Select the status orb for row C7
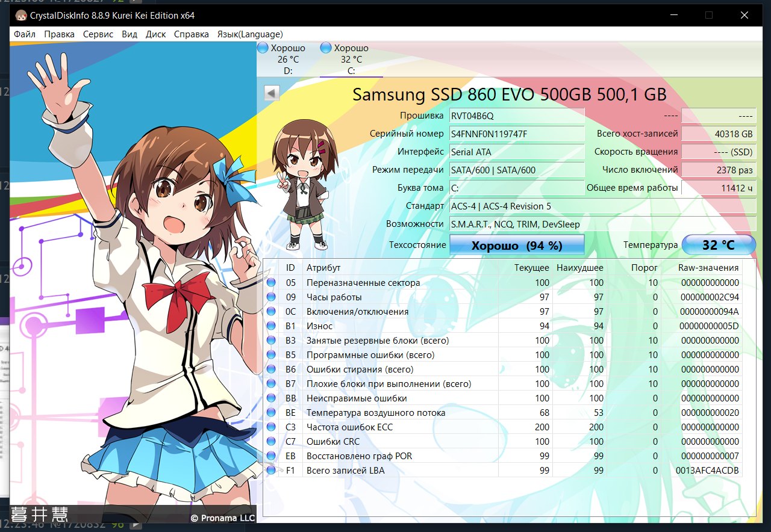The image size is (771, 532). 271,442
